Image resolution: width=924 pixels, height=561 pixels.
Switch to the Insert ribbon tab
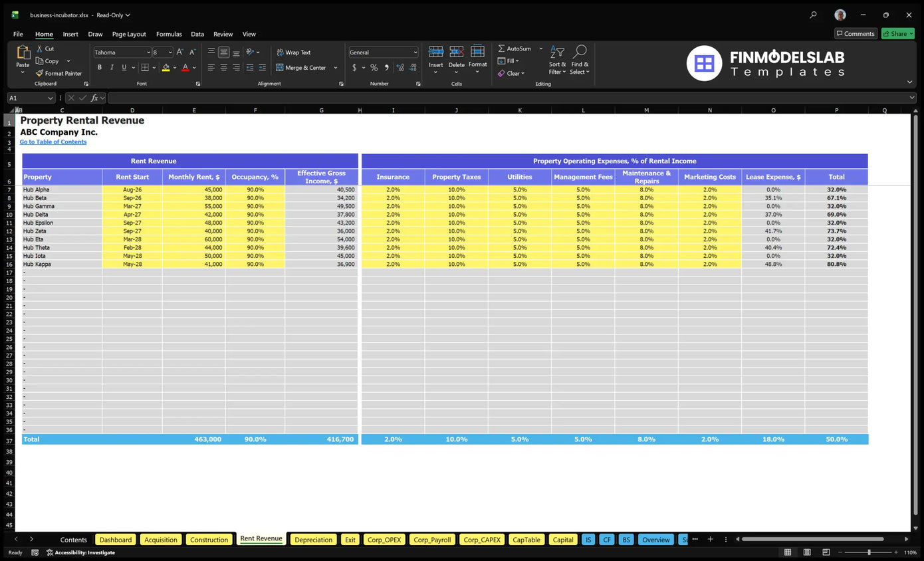pos(70,34)
